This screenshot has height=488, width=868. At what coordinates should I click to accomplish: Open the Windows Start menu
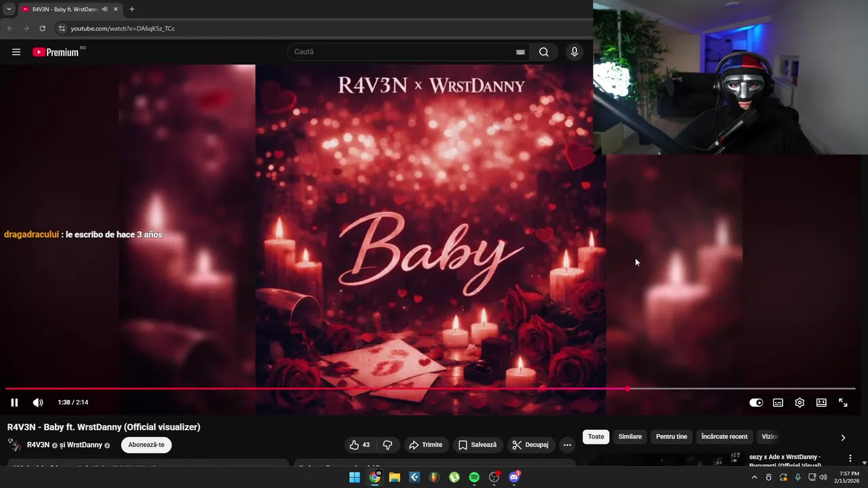355,477
